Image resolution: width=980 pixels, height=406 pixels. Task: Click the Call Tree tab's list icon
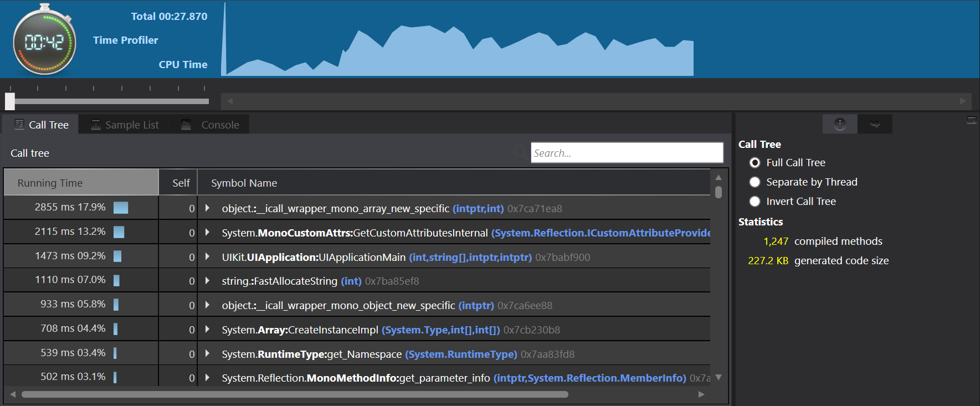(x=19, y=125)
